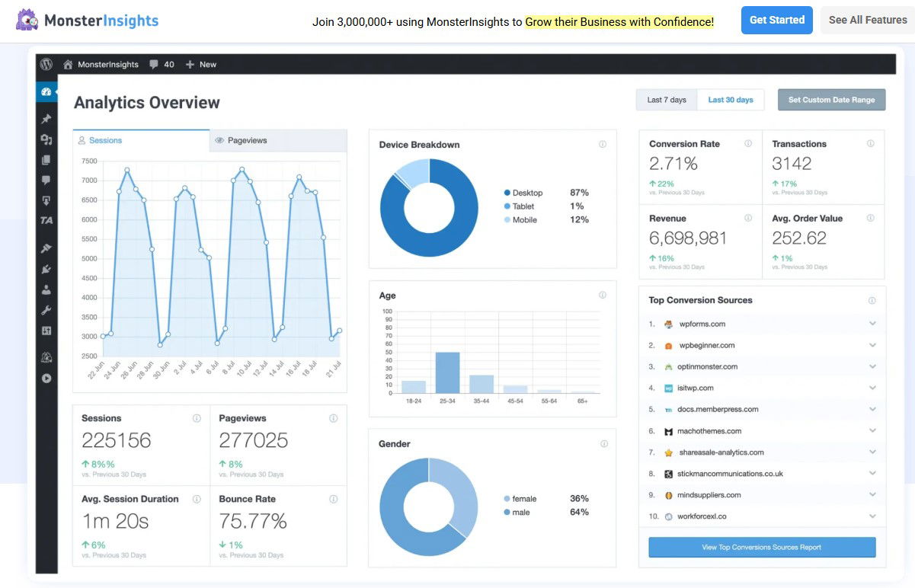Expand the machothemes.com conversion source
Image resolution: width=915 pixels, height=588 pixels.
point(872,430)
